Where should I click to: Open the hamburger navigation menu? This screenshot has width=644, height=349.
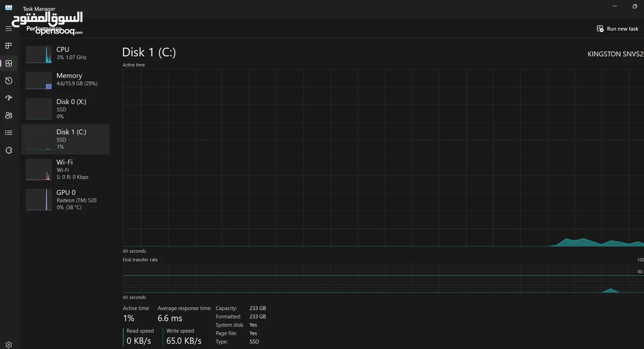coord(8,29)
